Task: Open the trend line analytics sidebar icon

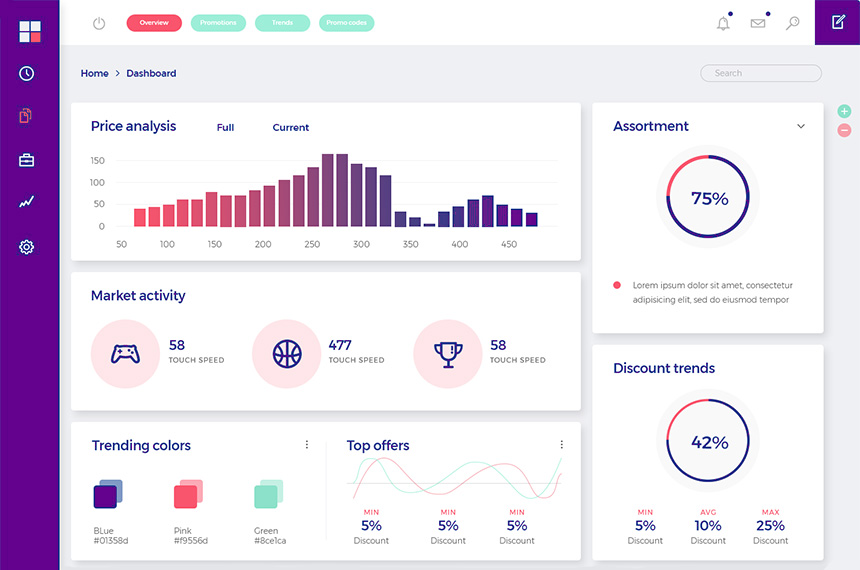Action: (26, 202)
